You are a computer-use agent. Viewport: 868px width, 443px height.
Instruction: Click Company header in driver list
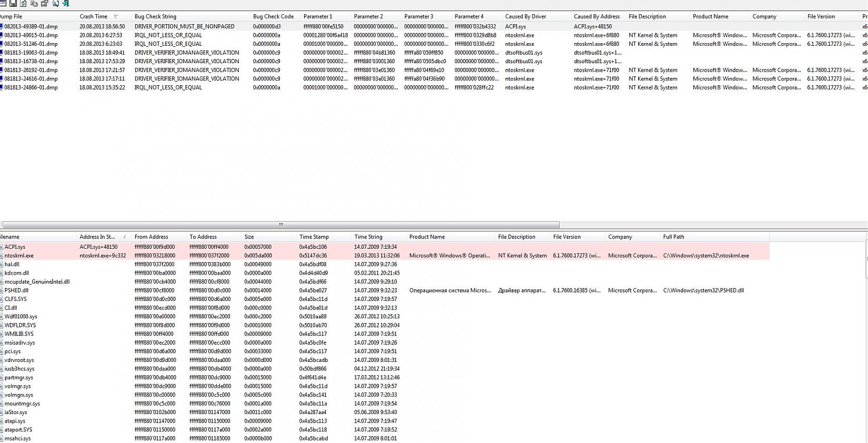pyautogui.click(x=632, y=237)
